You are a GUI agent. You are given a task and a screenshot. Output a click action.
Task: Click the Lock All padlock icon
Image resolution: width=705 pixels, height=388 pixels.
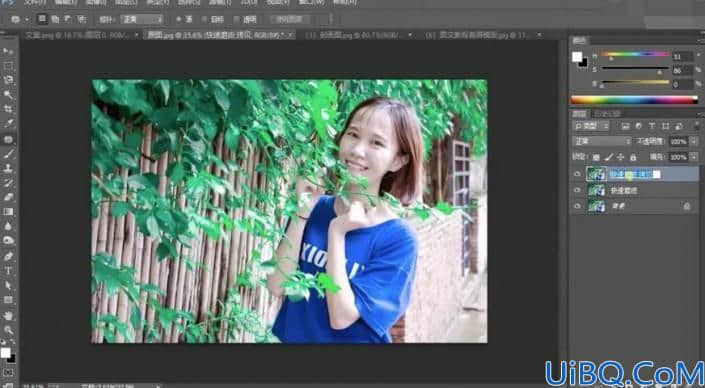point(633,157)
